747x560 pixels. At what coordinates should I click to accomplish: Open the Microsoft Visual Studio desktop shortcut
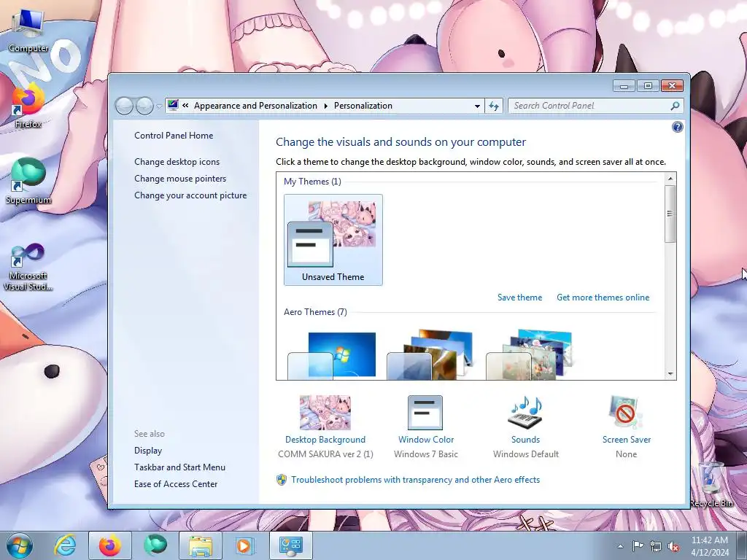coord(28,267)
